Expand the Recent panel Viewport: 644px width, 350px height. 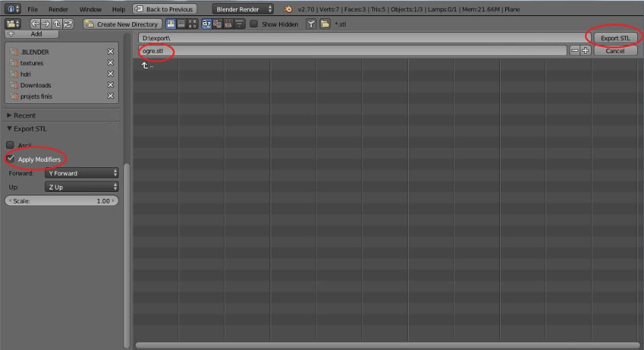pyautogui.click(x=21, y=116)
